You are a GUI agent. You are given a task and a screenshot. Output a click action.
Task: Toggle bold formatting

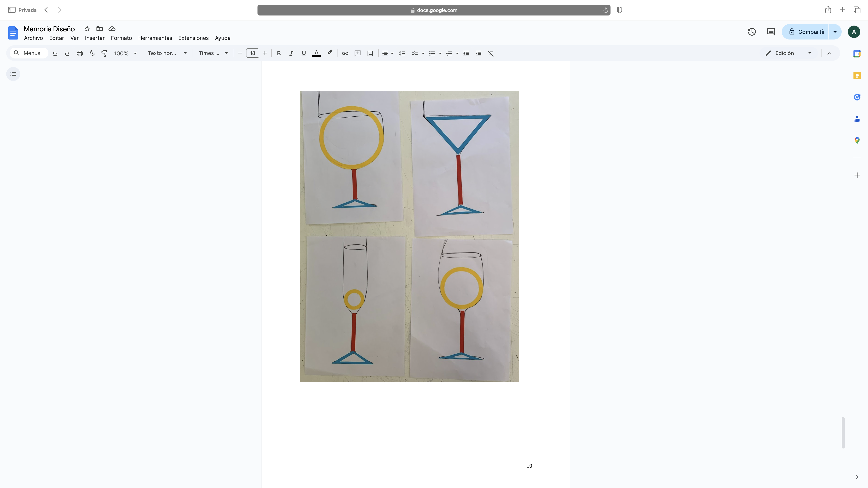279,53
